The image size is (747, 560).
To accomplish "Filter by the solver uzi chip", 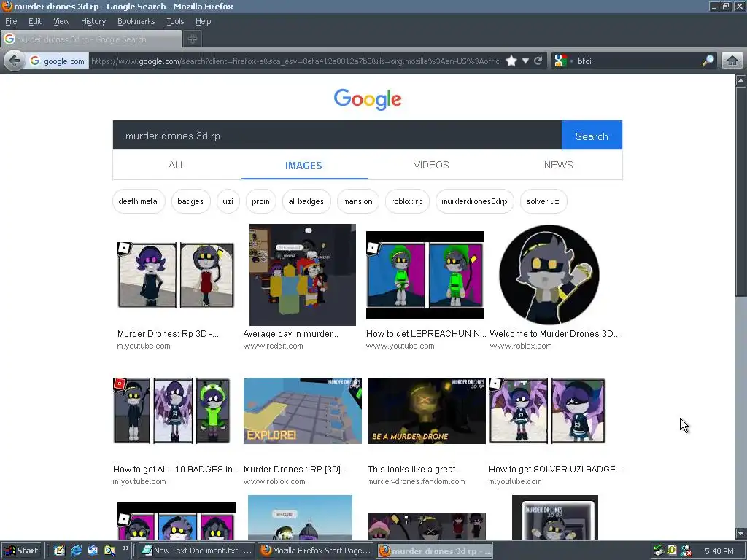I will coord(543,201).
